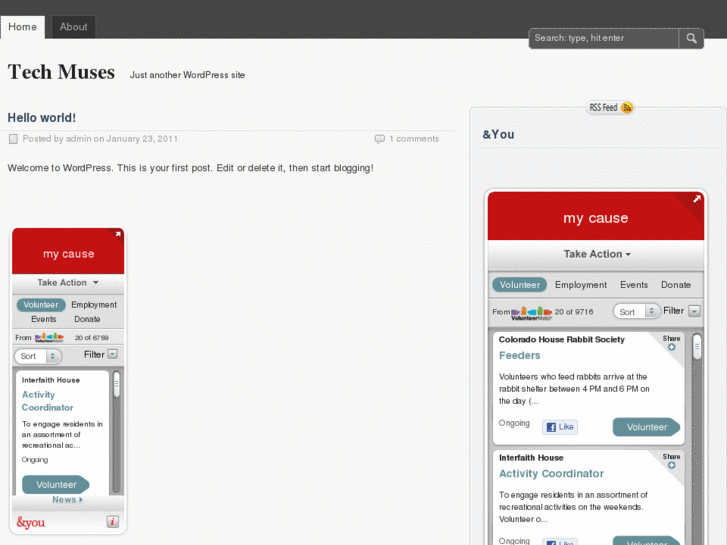Select Events tab in large widget

pyautogui.click(x=634, y=285)
